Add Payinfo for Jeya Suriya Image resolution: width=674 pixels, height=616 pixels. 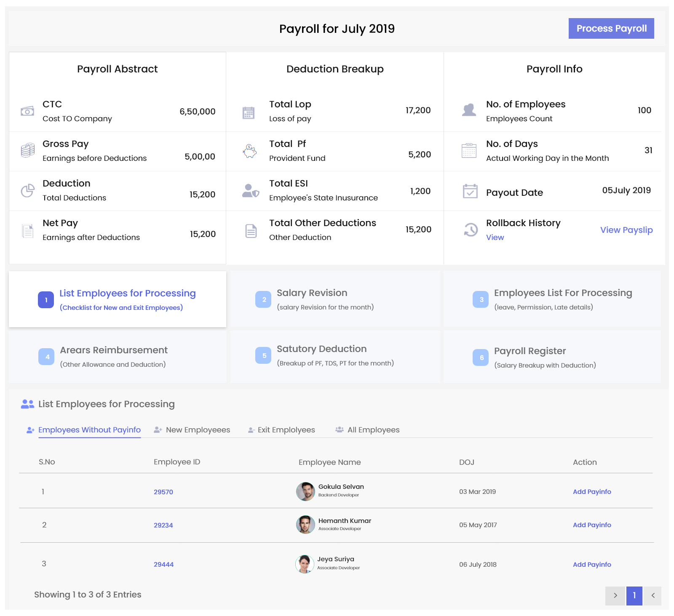point(592,565)
